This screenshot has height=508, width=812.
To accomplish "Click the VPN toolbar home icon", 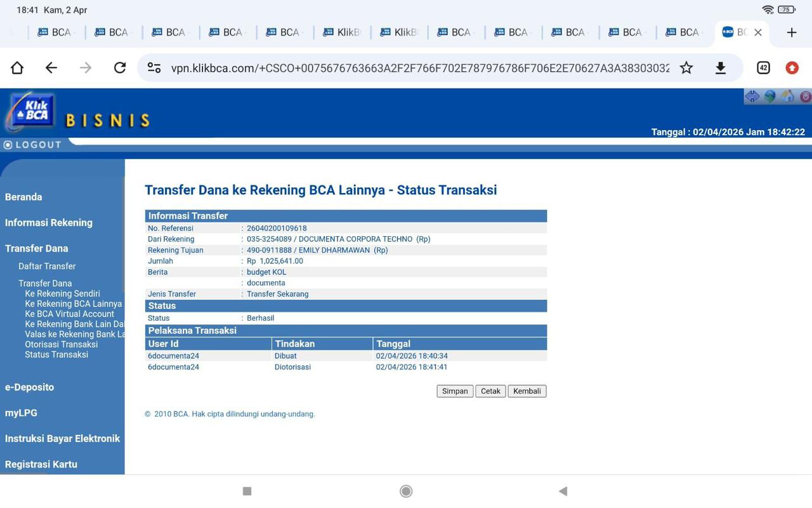I will (787, 97).
